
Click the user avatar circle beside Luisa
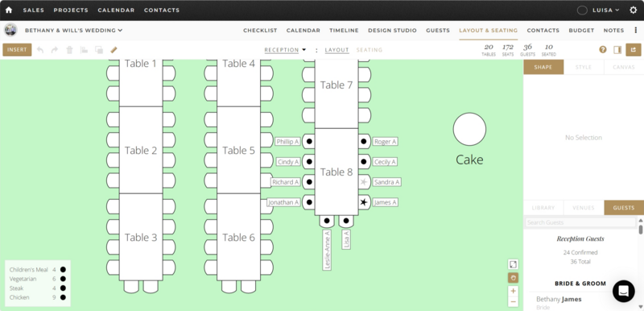[x=582, y=10]
